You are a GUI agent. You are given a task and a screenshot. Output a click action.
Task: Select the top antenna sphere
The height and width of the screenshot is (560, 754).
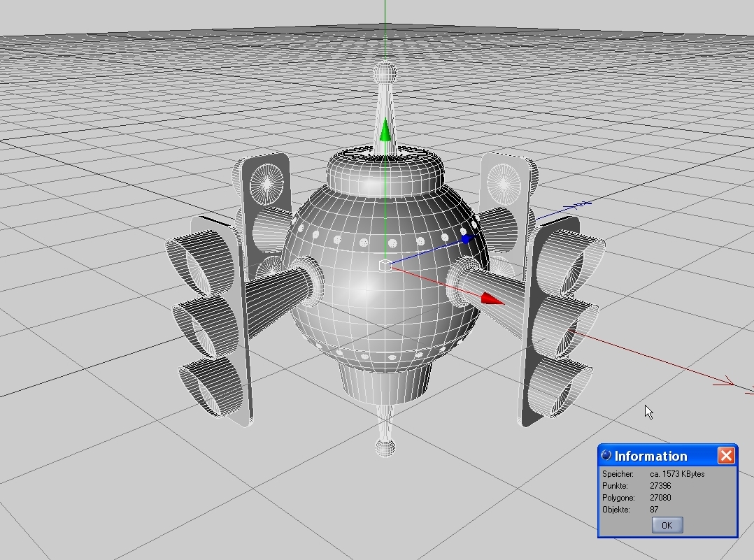point(385,71)
